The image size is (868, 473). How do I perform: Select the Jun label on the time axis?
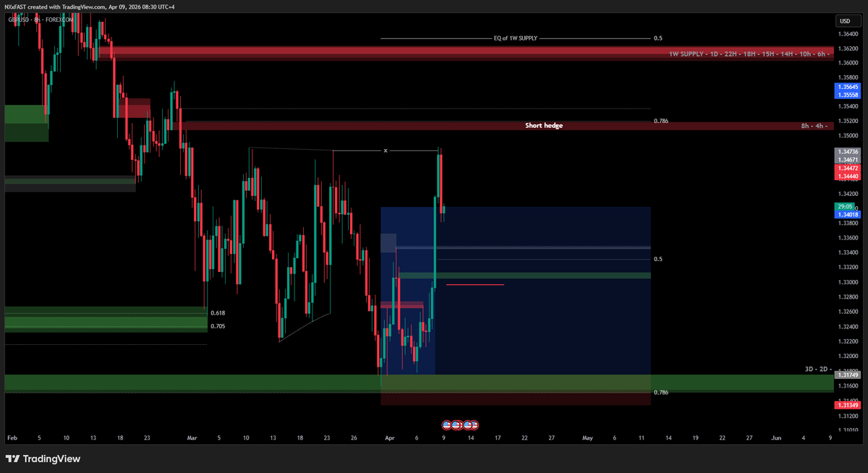(x=776, y=438)
